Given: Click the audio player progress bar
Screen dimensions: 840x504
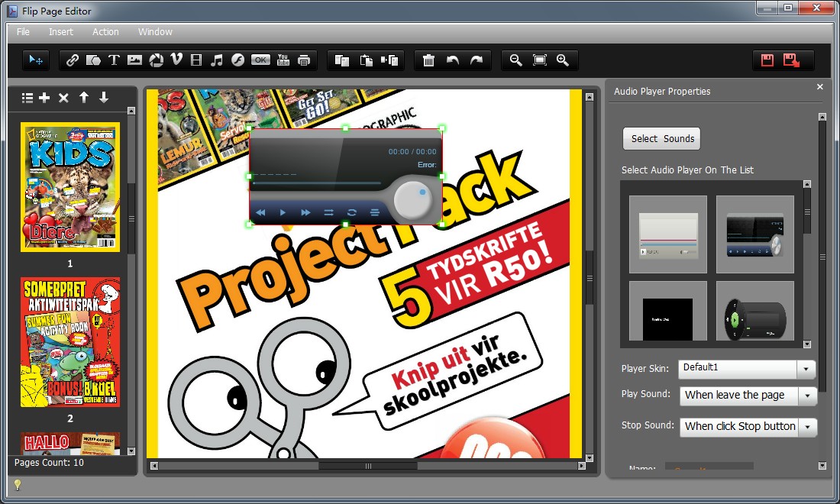Looking at the screenshot, I should [317, 183].
